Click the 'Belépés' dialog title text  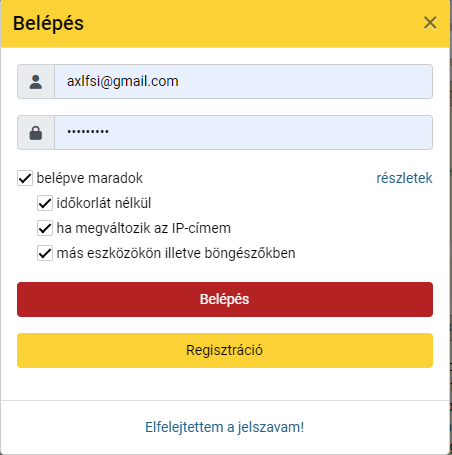click(x=48, y=23)
